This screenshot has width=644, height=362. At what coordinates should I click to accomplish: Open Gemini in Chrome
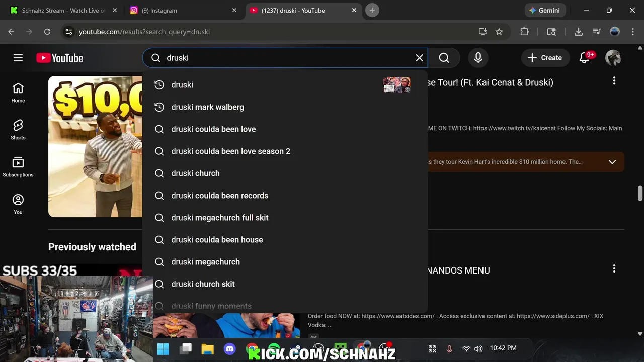click(x=545, y=10)
